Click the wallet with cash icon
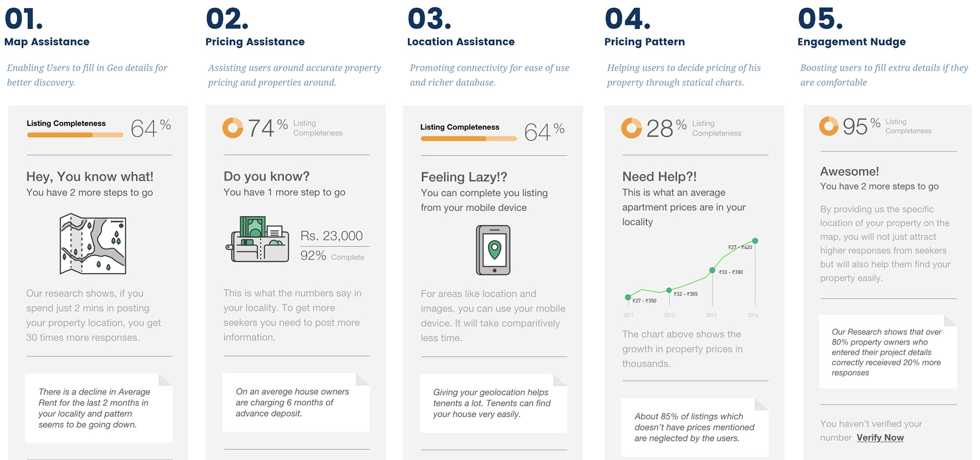Viewport: 980px width, 460px height. pos(257,239)
